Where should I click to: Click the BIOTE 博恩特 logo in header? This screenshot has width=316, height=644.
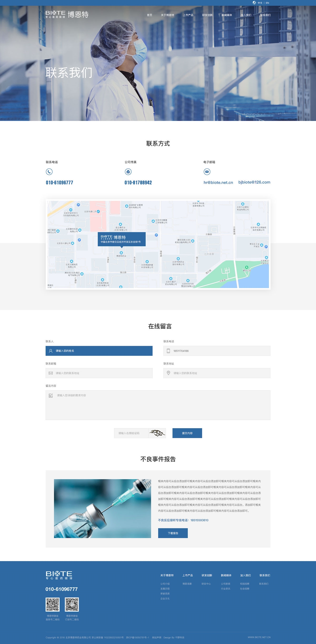point(67,14)
